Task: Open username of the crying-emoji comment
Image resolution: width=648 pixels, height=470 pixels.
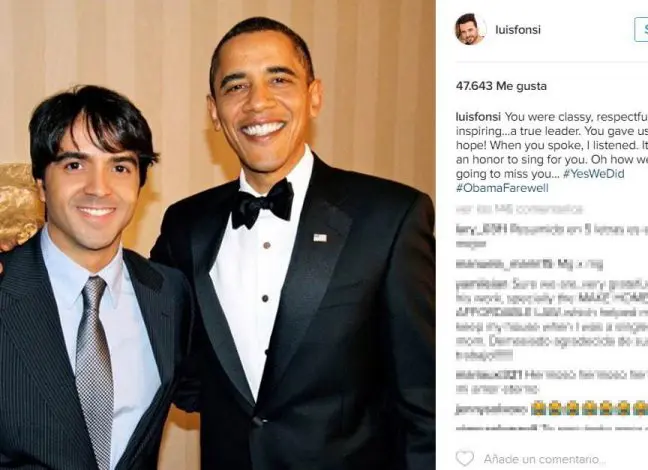Action: point(491,409)
